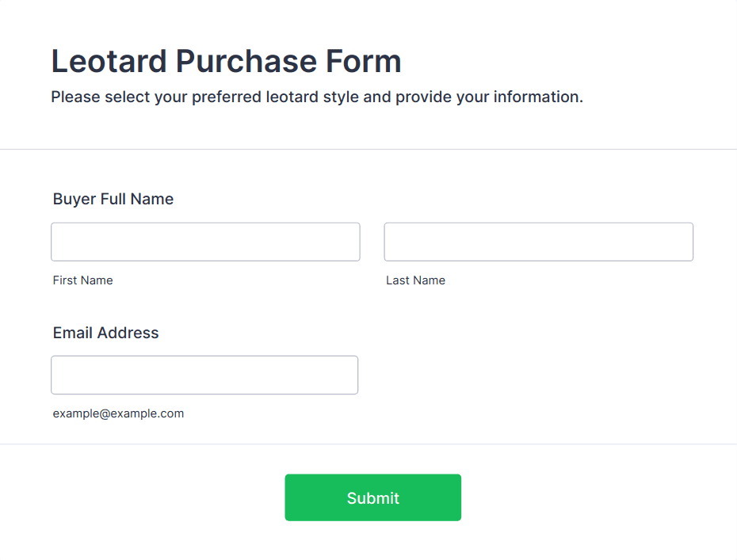Click the example@example.com hint text
Image resolution: width=737 pixels, height=560 pixels.
pos(118,413)
